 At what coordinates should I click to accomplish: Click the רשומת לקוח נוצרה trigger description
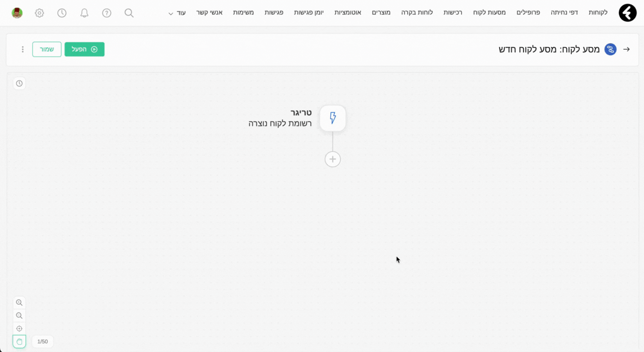tap(280, 124)
